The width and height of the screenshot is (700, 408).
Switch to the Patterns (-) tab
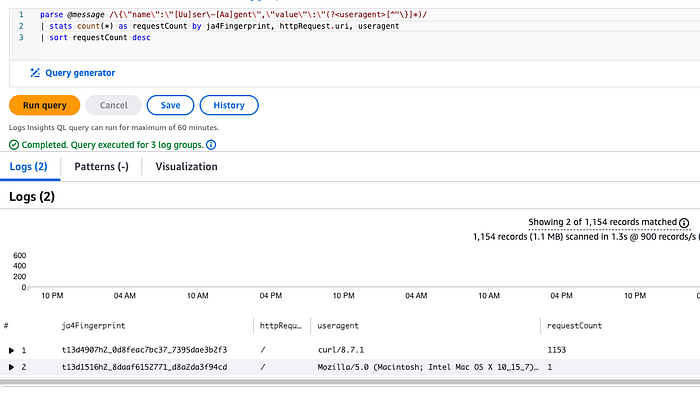(101, 167)
